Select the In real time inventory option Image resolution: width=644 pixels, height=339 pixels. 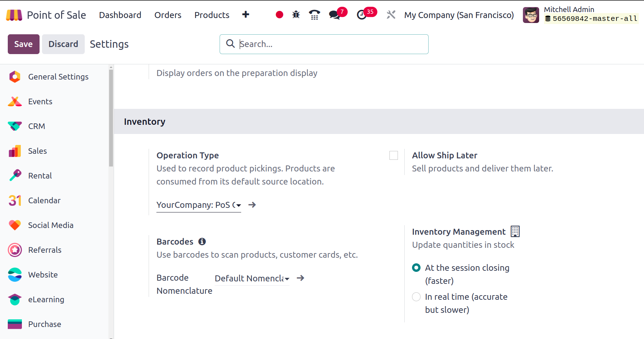pos(416,297)
